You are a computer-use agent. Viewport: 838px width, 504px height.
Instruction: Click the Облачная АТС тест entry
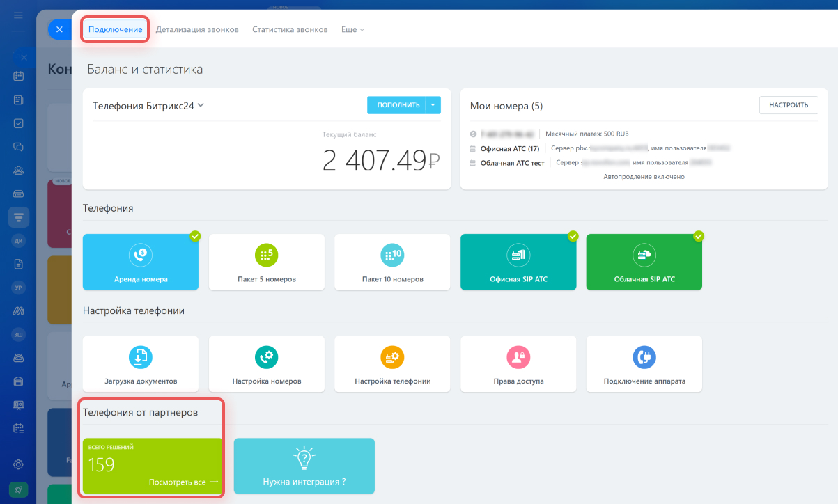click(512, 162)
